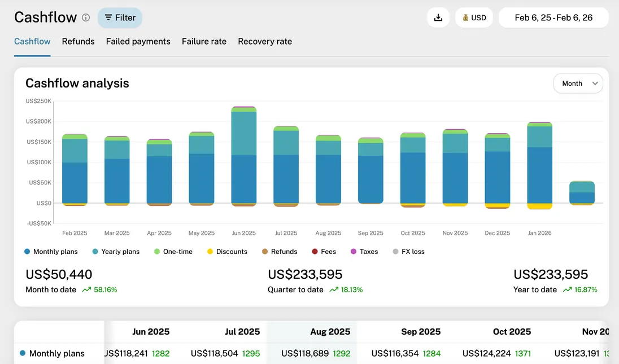Open the USD currency selector
The height and width of the screenshot is (364, 619).
click(x=474, y=17)
